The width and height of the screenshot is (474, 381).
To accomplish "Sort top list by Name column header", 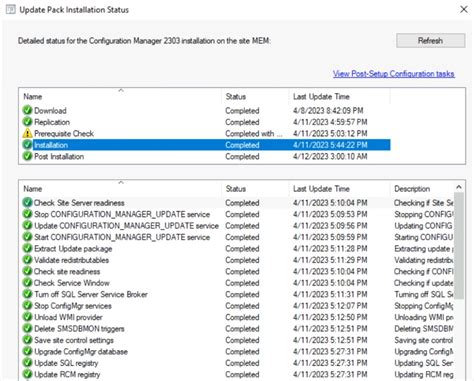I will point(120,96).
